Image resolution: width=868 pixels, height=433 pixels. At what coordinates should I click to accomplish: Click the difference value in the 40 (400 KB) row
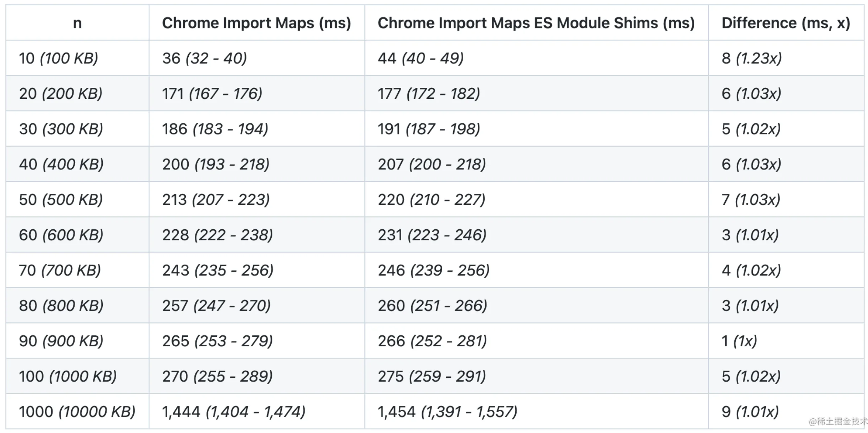(x=786, y=164)
